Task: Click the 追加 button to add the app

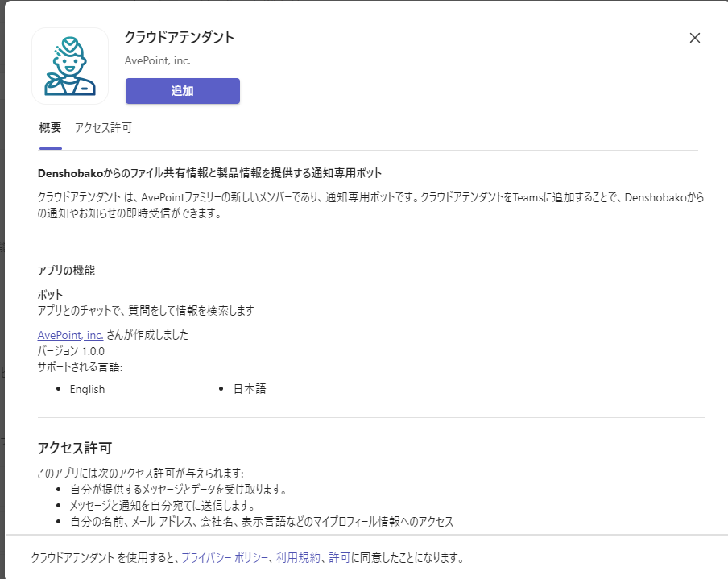Action: pyautogui.click(x=183, y=91)
